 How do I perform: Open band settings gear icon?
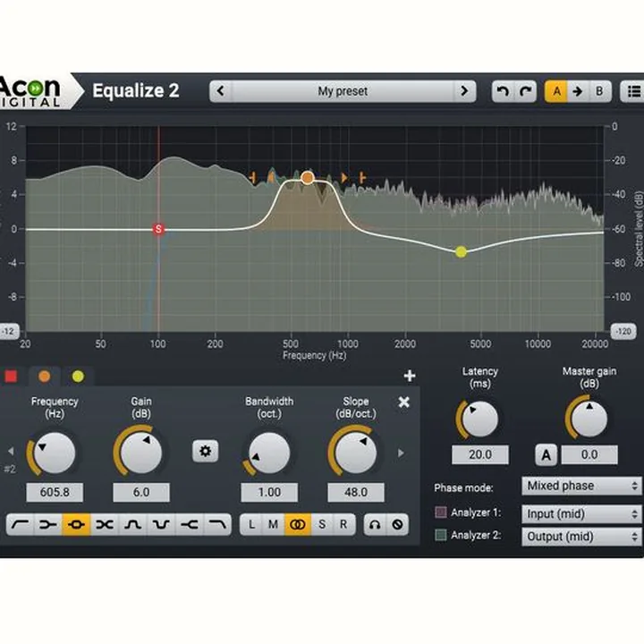coord(206,451)
